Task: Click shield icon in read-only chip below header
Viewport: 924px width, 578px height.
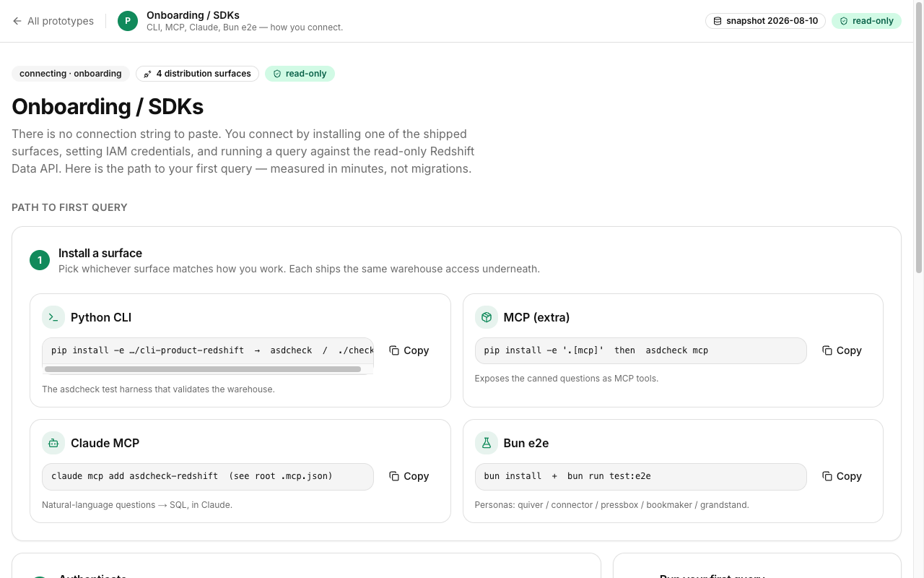Action: [x=277, y=74]
